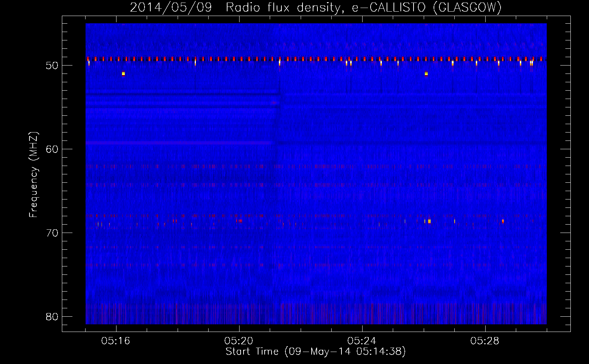The image size is (589, 364).
Task: Click the 'Start Time (09-May-14 05:14:38)' label
Action: click(x=316, y=351)
